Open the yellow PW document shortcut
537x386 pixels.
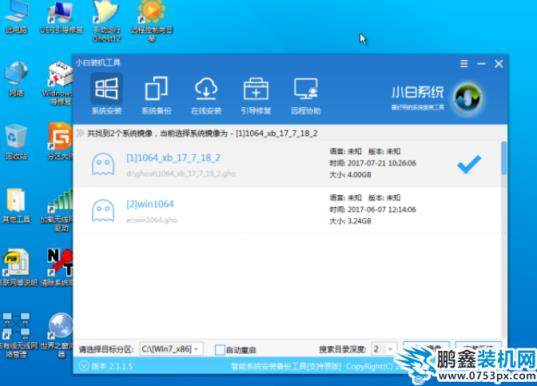click(17, 268)
